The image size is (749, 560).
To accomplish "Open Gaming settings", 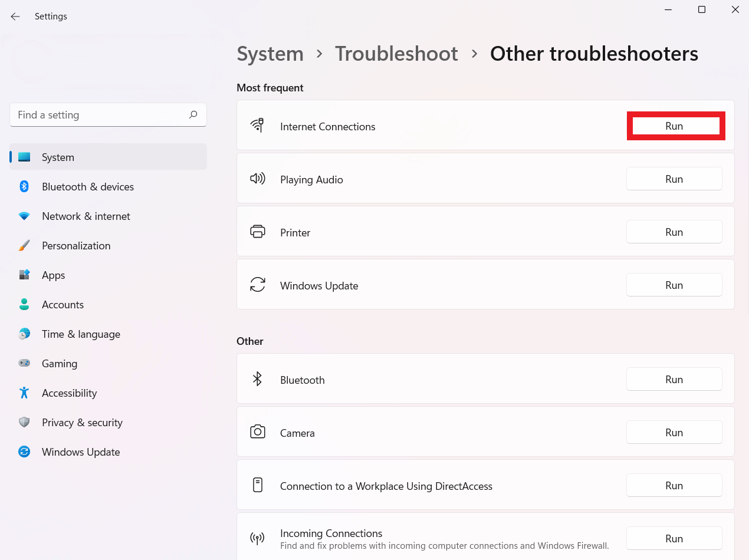I will coord(59,364).
